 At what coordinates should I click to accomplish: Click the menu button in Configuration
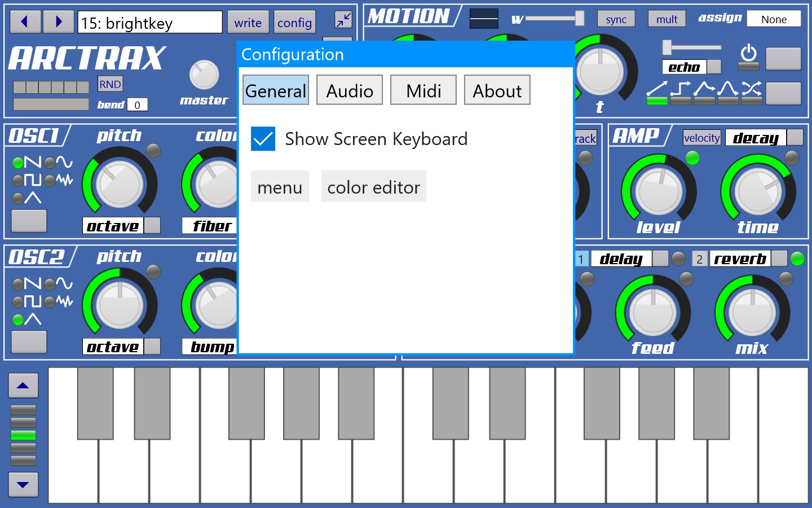click(280, 187)
